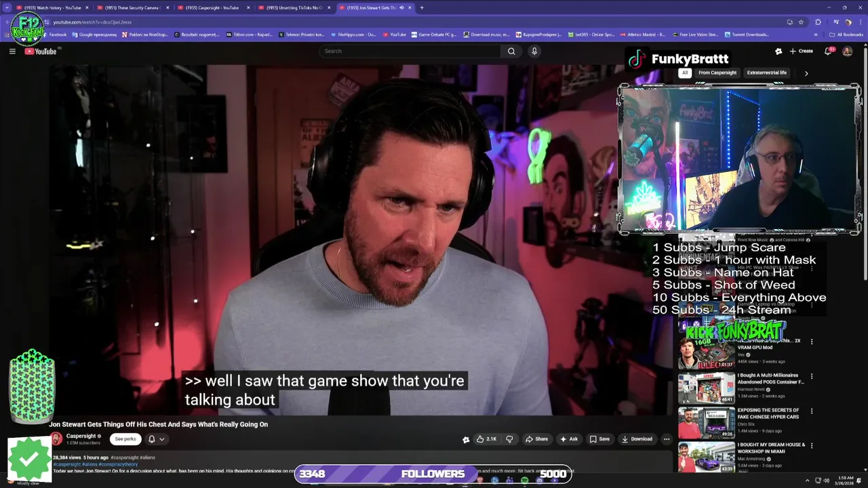Open the bet365 bookmark

tap(591, 35)
